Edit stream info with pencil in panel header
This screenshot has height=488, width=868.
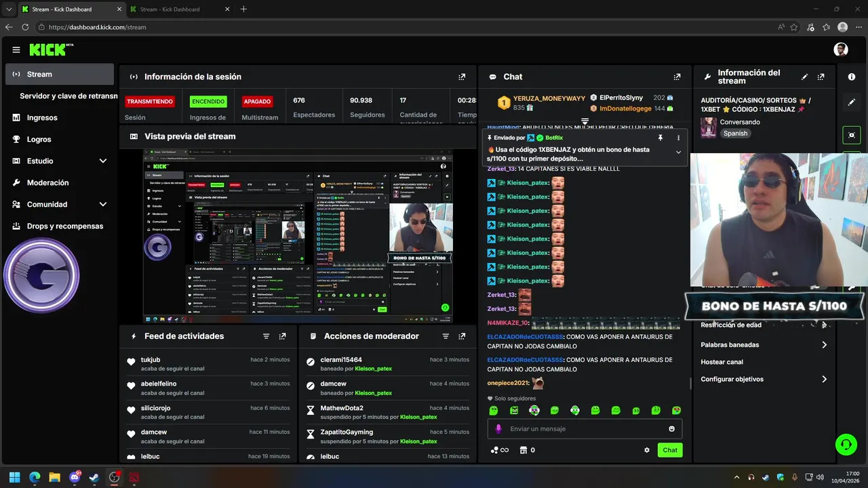click(805, 77)
